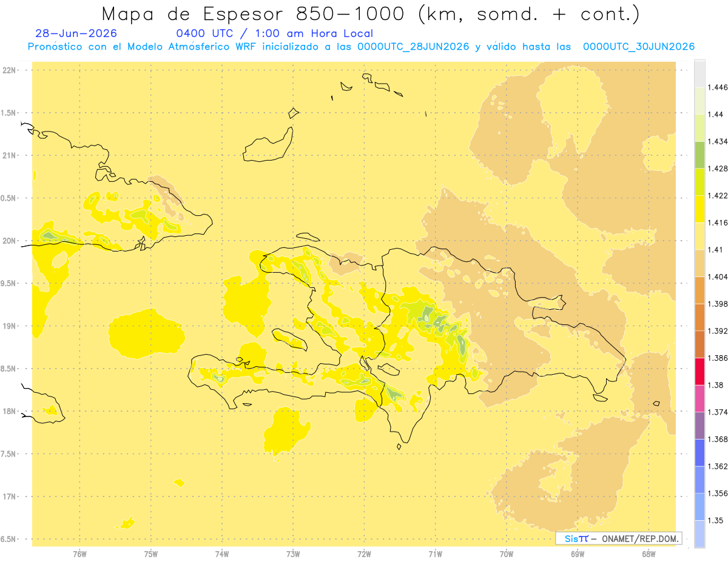Viewport: 728px width, 562px height.
Task: Click the latitude label 19N
Action: coord(10,326)
